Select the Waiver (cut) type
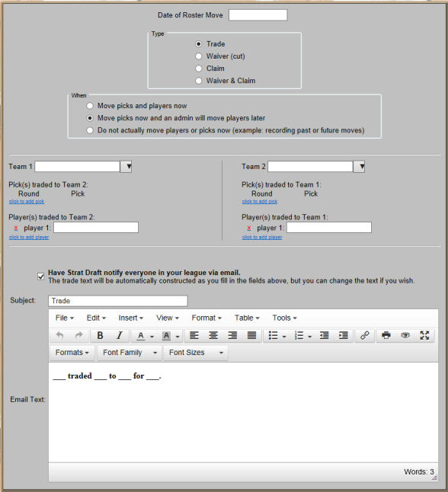Image resolution: width=448 pixels, height=492 pixels. pos(198,56)
